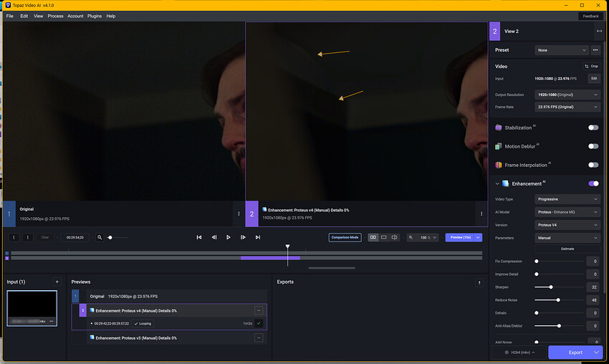Viewport: 609px width, 364px height.
Task: Open the Version Proteus V4 dropdown
Action: (567, 225)
